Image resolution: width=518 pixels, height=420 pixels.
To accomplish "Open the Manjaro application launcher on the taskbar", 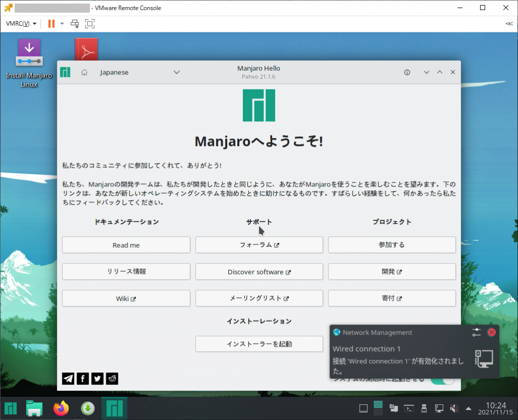I will click(x=11, y=409).
